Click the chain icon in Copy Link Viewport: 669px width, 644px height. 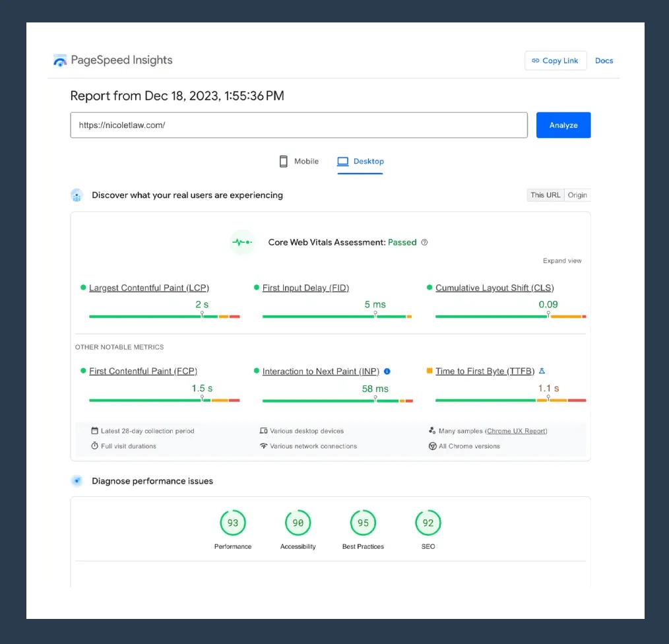click(535, 61)
